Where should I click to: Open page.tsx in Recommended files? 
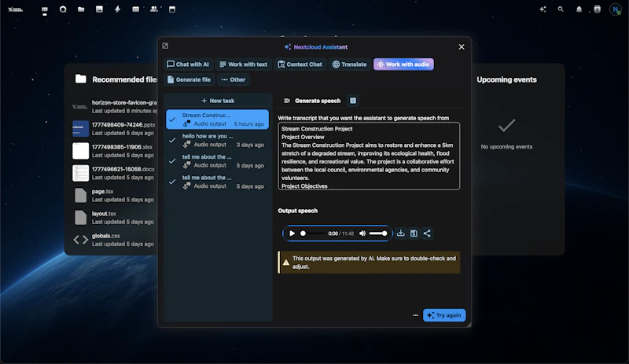(114, 196)
